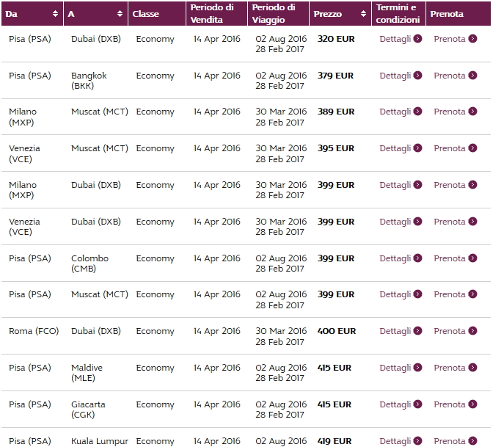Screen dimensions: 504x447
Task: Click the Termini e condizioni header
Action: [396, 13]
